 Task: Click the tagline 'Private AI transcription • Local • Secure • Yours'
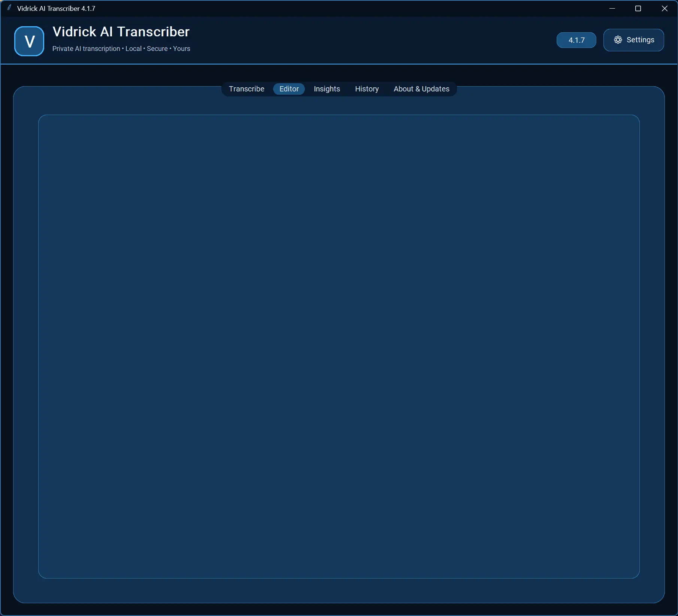(x=121, y=49)
